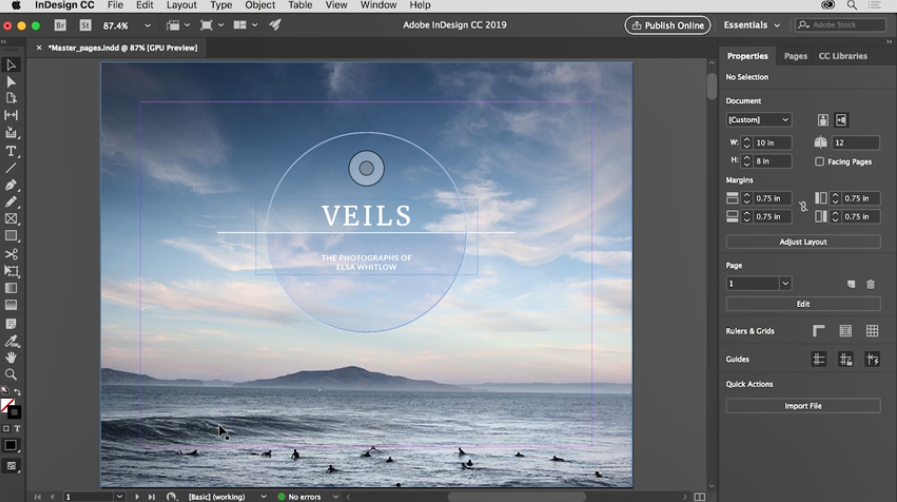Show rulers via Rulers & Grids icon
The width and height of the screenshot is (897, 502).
(819, 331)
